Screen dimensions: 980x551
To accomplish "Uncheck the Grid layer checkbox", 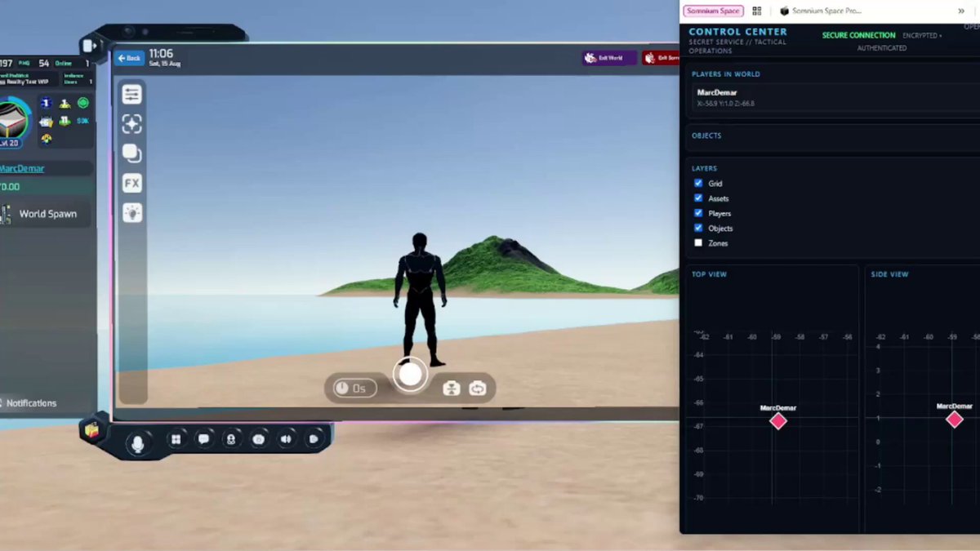I will (698, 184).
